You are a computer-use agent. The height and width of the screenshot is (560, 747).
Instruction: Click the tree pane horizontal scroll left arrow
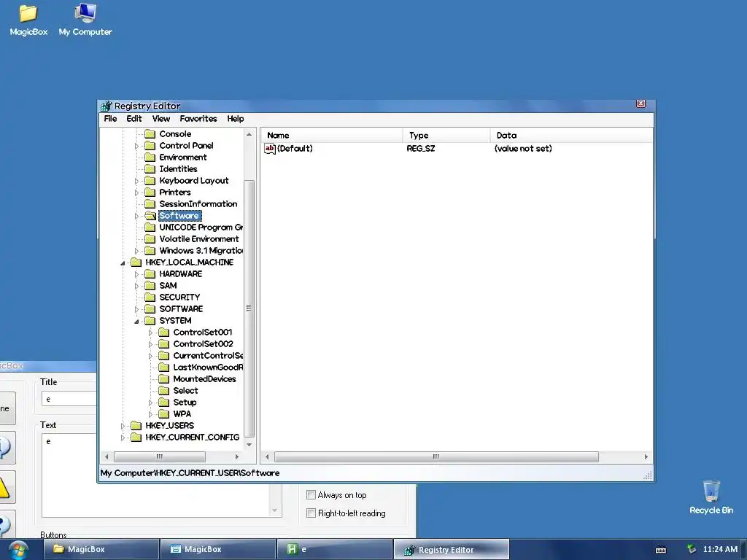click(107, 456)
